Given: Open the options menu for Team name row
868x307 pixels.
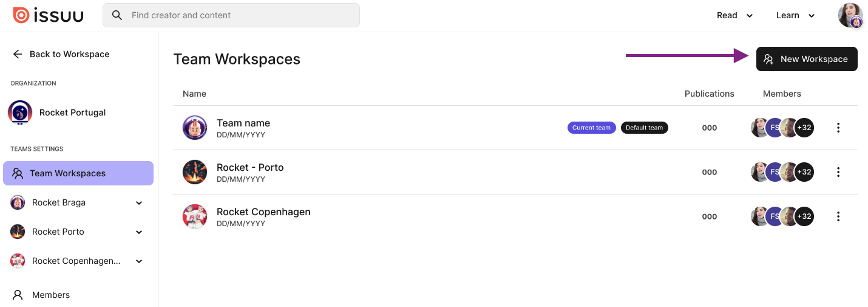Looking at the screenshot, I should 838,128.
